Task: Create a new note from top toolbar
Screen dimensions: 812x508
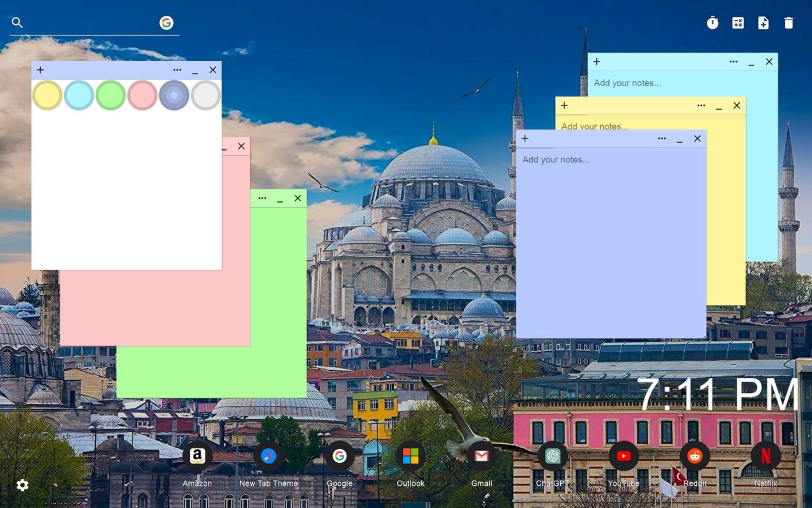Action: 763,23
